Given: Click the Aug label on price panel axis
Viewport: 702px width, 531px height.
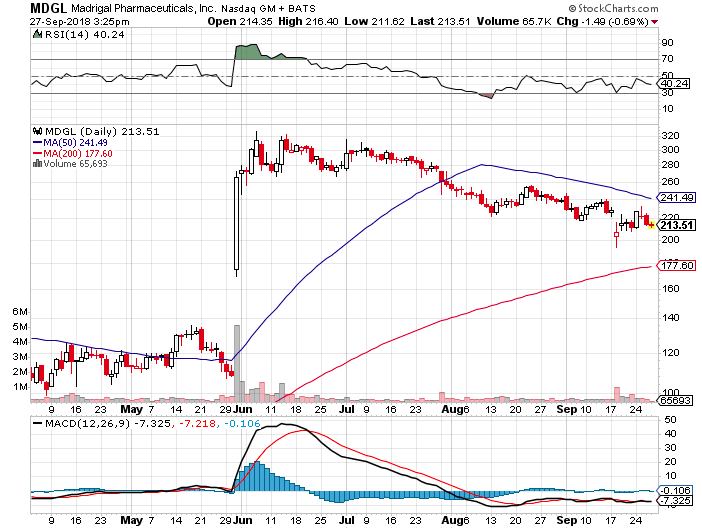Looking at the screenshot, I should (x=452, y=409).
